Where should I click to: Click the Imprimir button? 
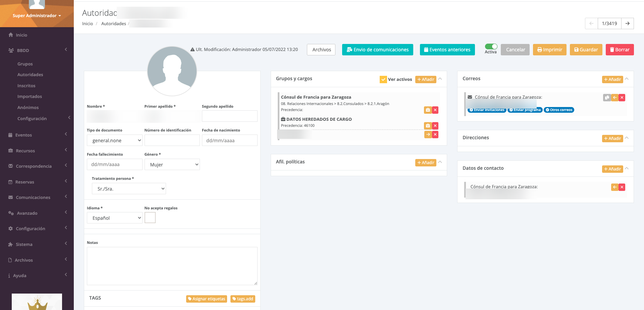point(550,50)
